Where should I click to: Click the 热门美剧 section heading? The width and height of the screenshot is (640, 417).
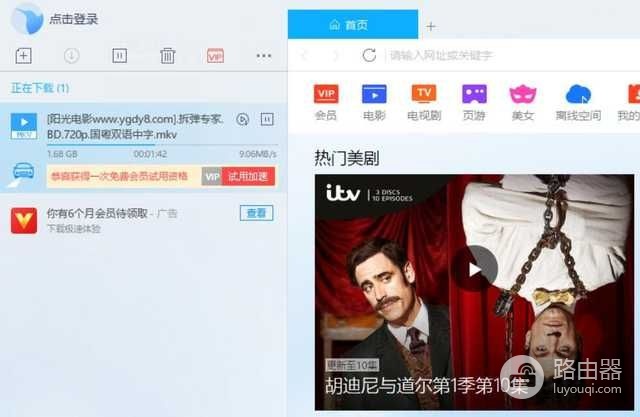(347, 158)
